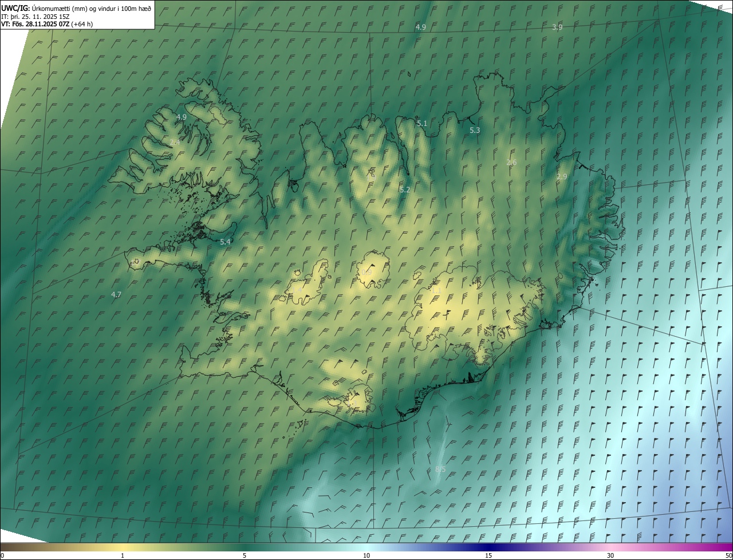The width and height of the screenshot is (733, 560).
Task: Click the 4.7 value on the map
Action: (116, 294)
